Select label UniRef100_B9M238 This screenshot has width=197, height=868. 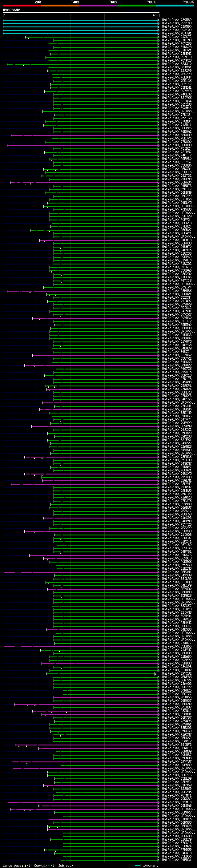coord(177,436)
